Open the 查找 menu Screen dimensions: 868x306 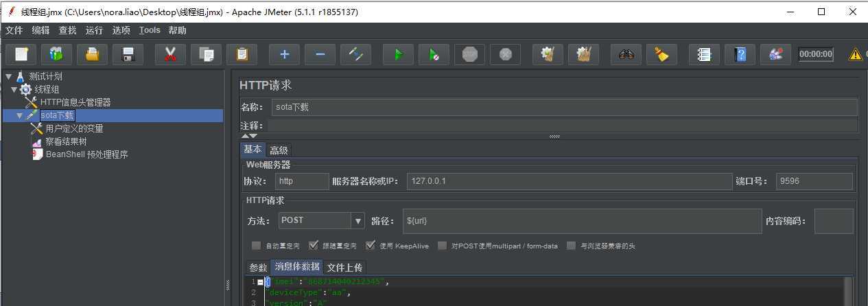click(x=67, y=30)
